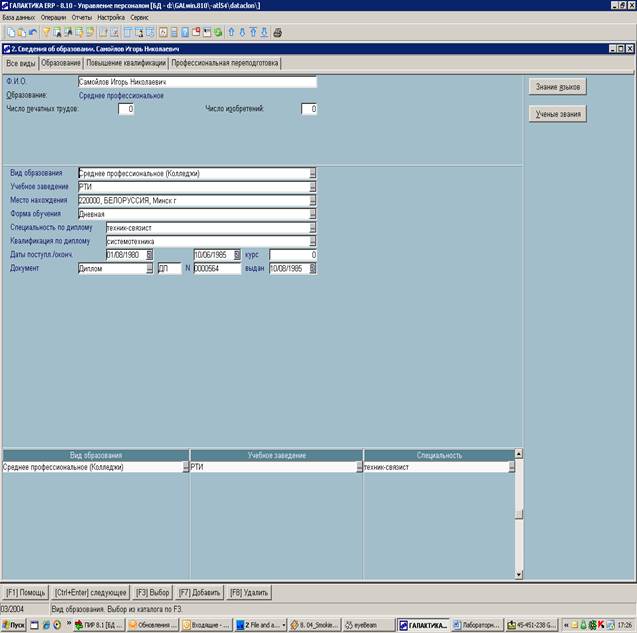Click the blue undo arrow toolbar icon

[32, 32]
